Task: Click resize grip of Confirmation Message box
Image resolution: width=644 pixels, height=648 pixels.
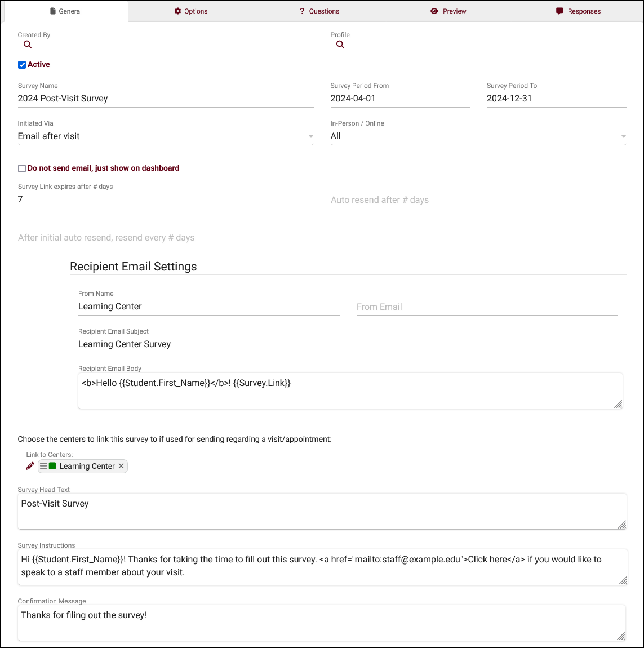Action: pyautogui.click(x=621, y=636)
